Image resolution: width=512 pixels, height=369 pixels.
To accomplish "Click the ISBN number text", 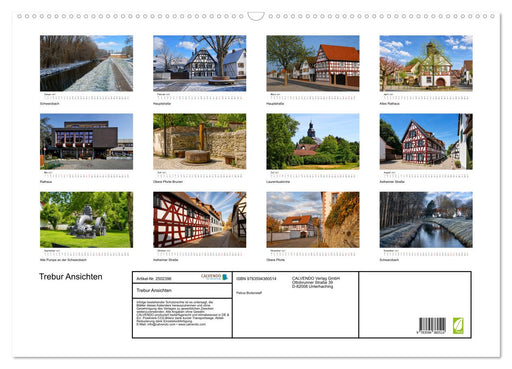I will click(x=256, y=279).
